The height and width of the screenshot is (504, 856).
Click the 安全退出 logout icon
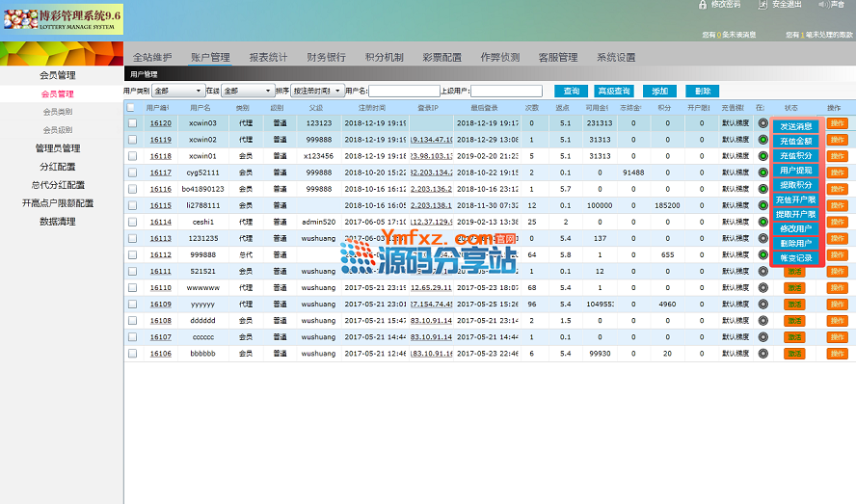pyautogui.click(x=763, y=5)
